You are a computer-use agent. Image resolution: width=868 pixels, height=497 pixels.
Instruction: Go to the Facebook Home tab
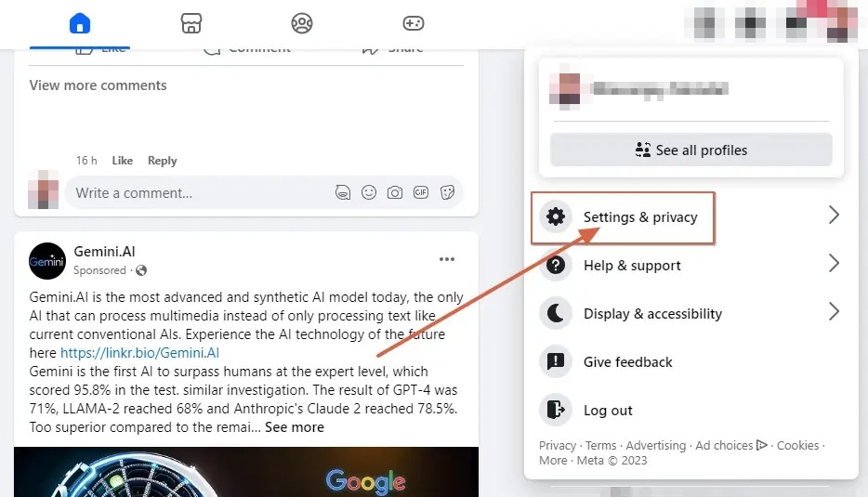[x=80, y=24]
